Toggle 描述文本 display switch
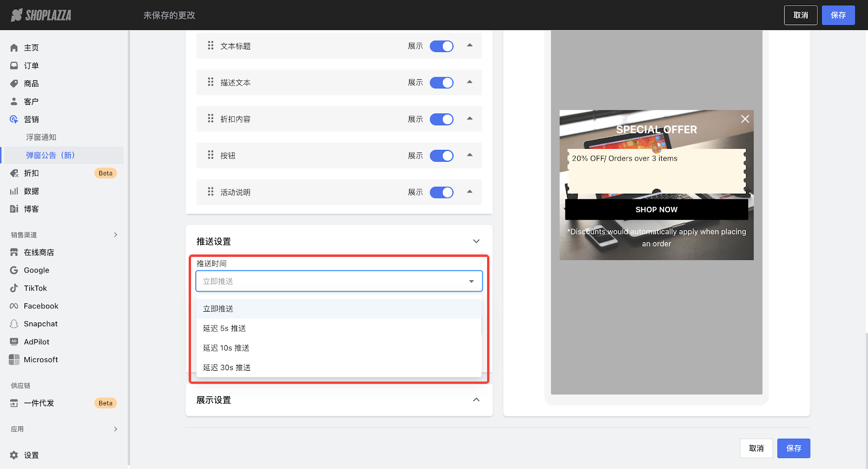 click(x=442, y=83)
